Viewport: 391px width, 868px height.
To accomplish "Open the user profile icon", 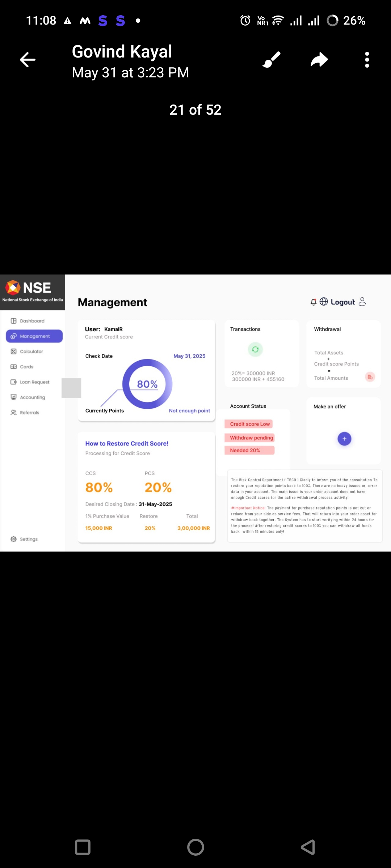I will (362, 302).
